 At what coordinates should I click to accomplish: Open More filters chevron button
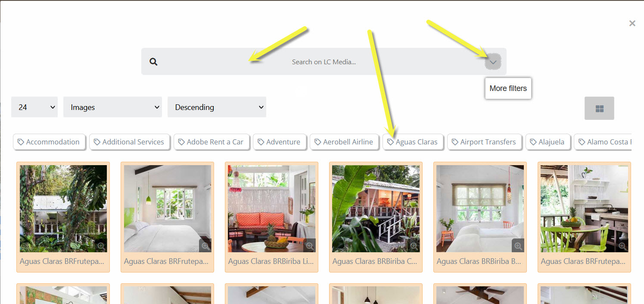pos(493,62)
